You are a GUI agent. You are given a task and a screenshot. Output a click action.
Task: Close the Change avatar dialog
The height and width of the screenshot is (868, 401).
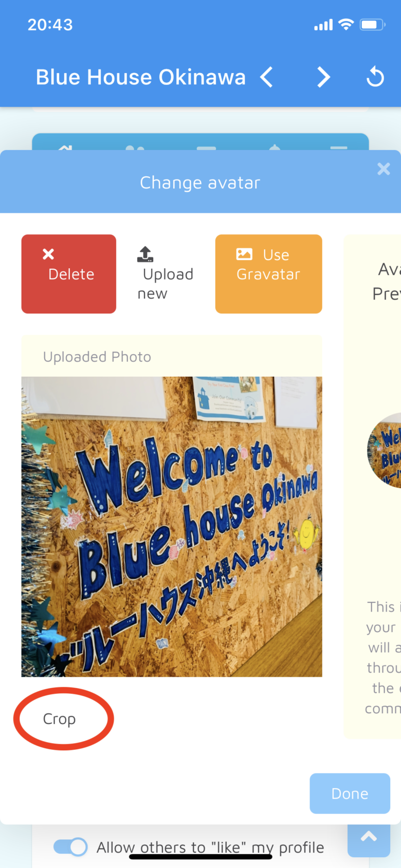click(384, 169)
